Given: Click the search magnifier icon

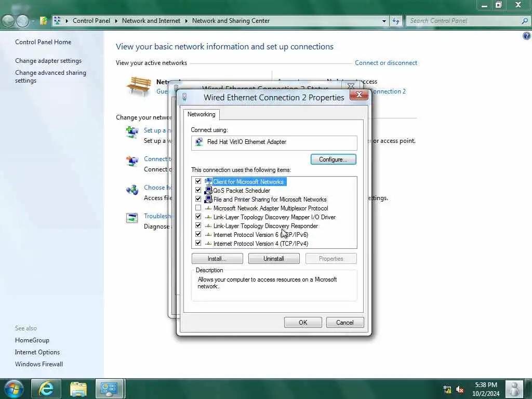Looking at the screenshot, I should [525, 21].
